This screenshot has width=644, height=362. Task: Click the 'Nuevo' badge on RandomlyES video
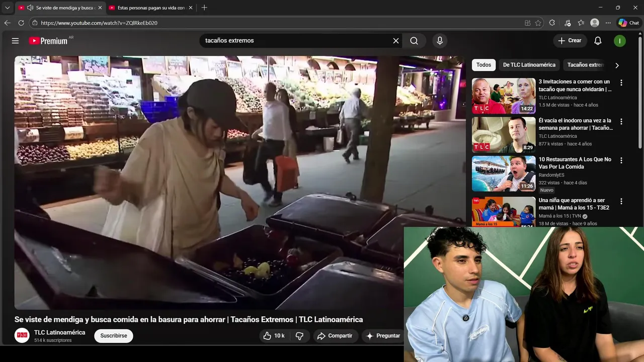click(547, 190)
